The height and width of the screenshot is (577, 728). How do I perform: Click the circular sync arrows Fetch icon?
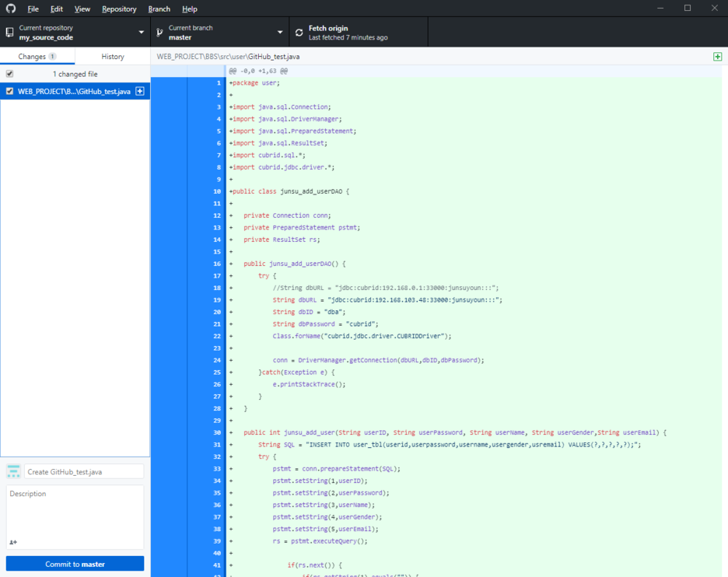click(299, 32)
